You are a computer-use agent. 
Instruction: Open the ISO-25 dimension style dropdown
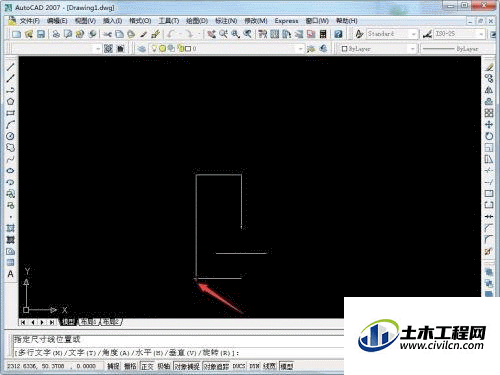[x=481, y=34]
